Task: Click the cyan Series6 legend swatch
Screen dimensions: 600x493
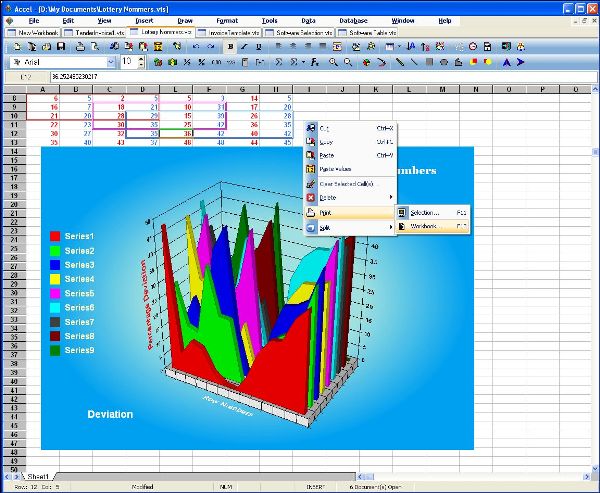Action: click(55, 308)
